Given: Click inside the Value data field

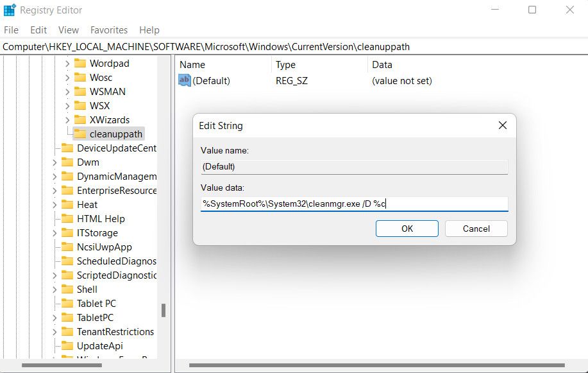Looking at the screenshot, I should [x=353, y=202].
